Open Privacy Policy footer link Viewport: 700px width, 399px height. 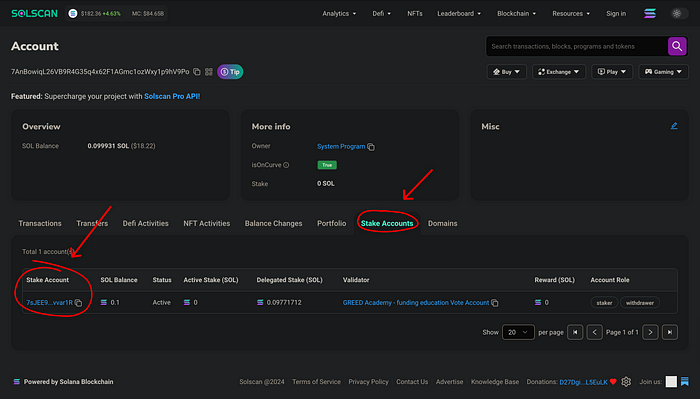(x=368, y=382)
